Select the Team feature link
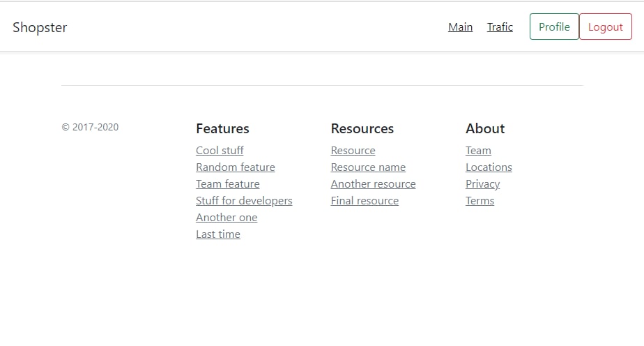Screen dimensions: 644x346 (x=227, y=184)
